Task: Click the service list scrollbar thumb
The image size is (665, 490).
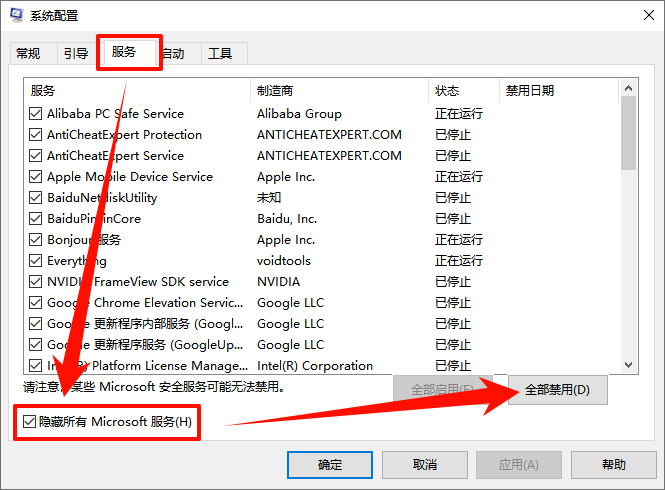Action: tap(629, 133)
